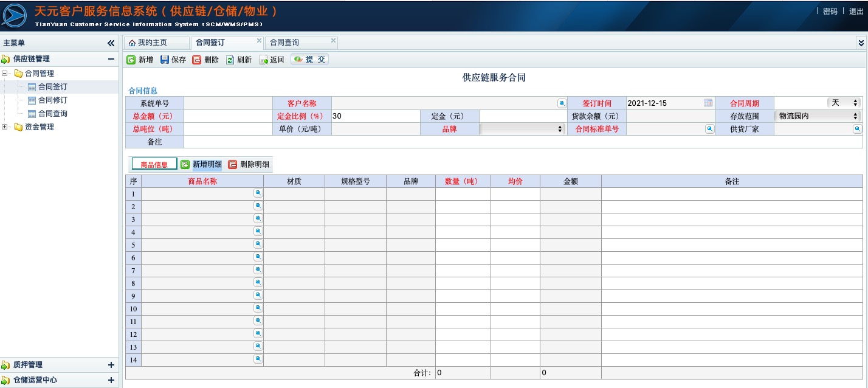Viewport: 868px width, 388px height.
Task: Expand the 质押管理 menu section
Action: coord(111,365)
